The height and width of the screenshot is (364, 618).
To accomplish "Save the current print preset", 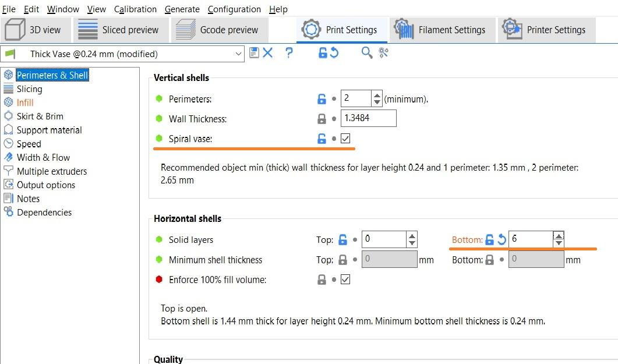I will [x=254, y=53].
